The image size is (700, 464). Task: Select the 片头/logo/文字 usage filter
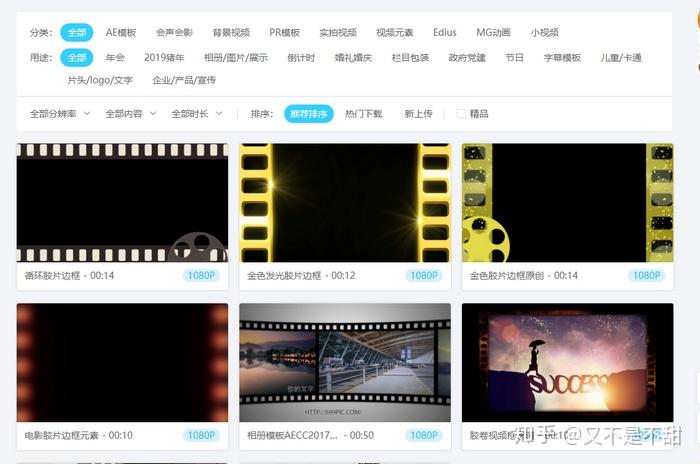100,80
